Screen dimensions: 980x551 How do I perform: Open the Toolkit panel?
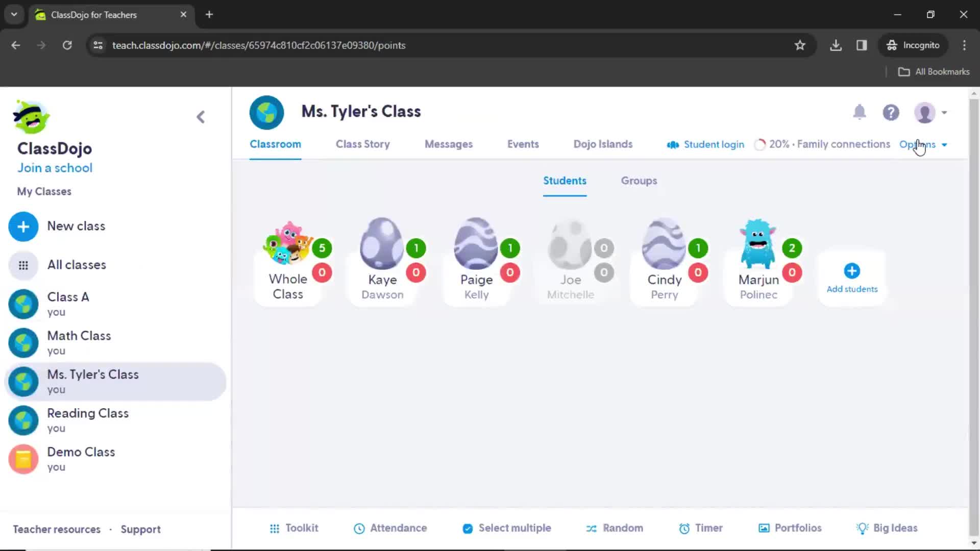[293, 528]
